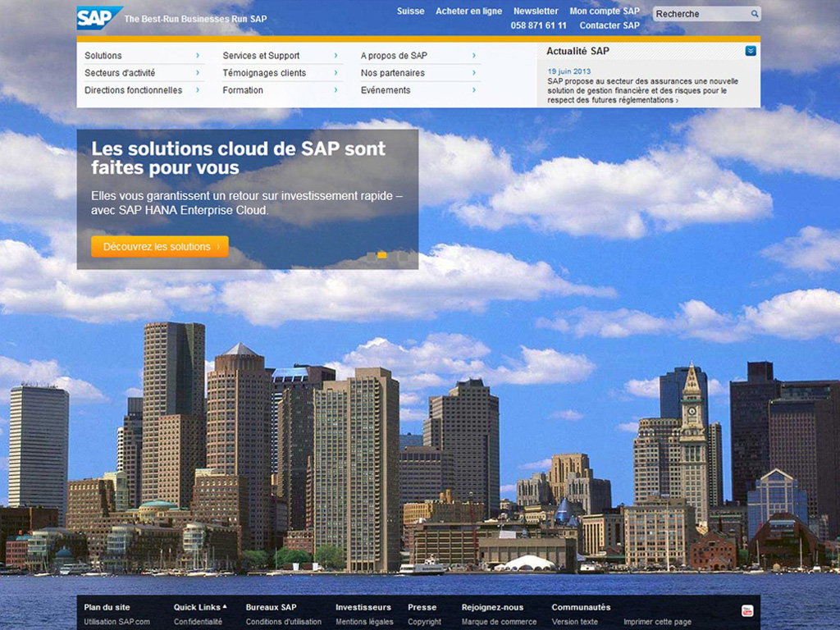840x630 pixels.
Task: Click Imprimer cette page
Action: [x=657, y=622]
